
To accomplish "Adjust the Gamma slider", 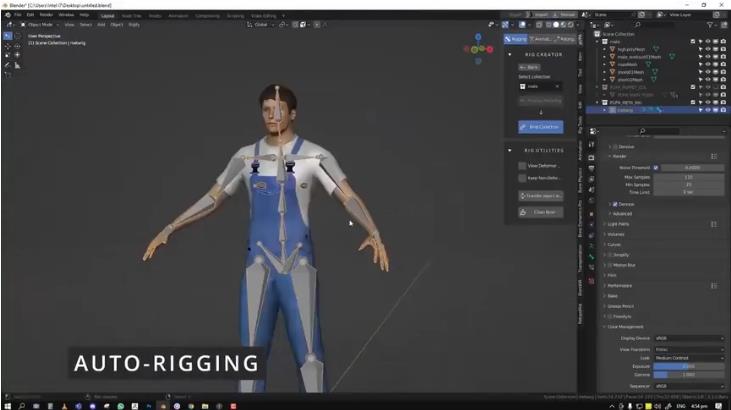I will [689, 375].
